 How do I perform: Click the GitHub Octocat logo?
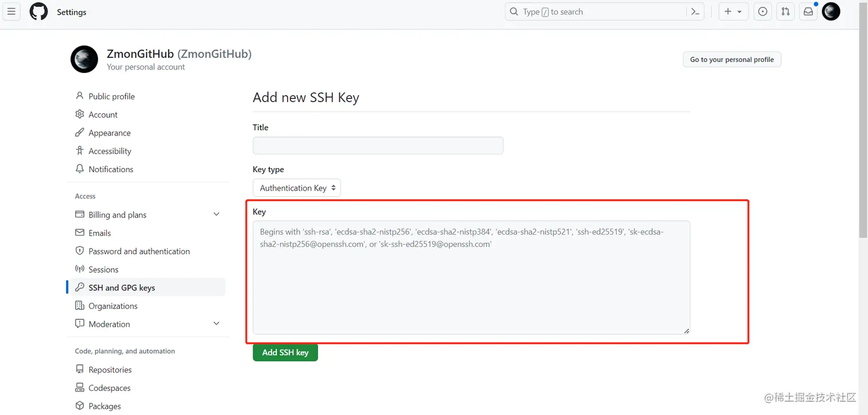38,11
